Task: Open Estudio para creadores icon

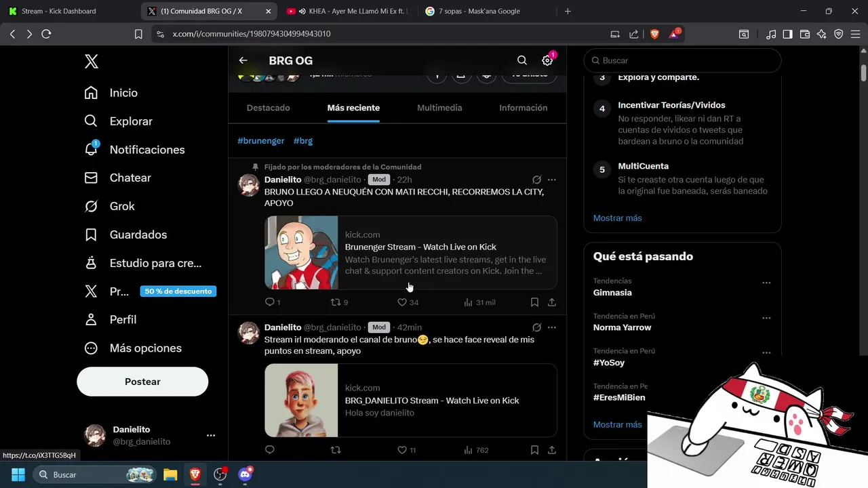Action: coord(91,263)
